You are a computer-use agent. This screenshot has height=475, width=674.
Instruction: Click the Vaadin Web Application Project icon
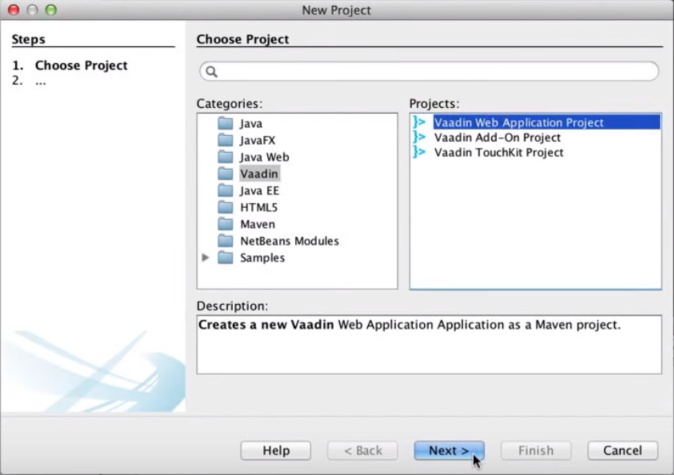click(419, 122)
